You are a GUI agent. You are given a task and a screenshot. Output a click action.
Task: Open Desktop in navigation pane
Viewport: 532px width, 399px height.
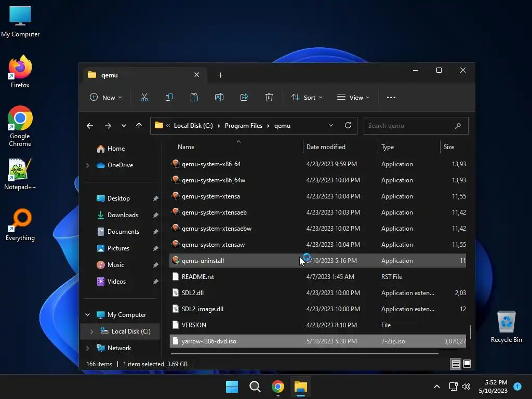coord(118,198)
